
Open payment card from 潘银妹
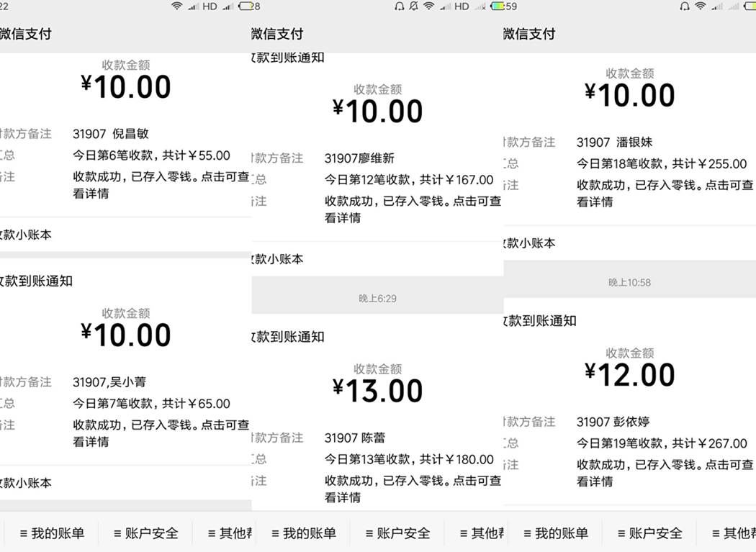tap(630, 140)
